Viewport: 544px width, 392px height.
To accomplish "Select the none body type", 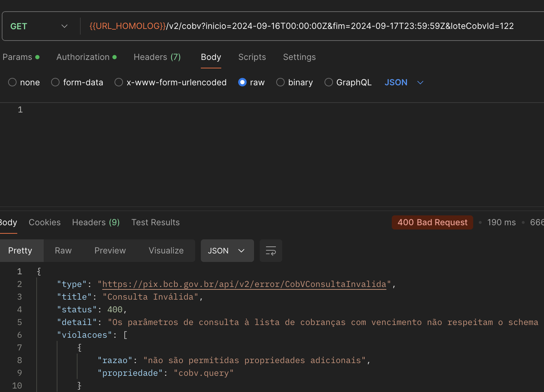I will (24, 82).
